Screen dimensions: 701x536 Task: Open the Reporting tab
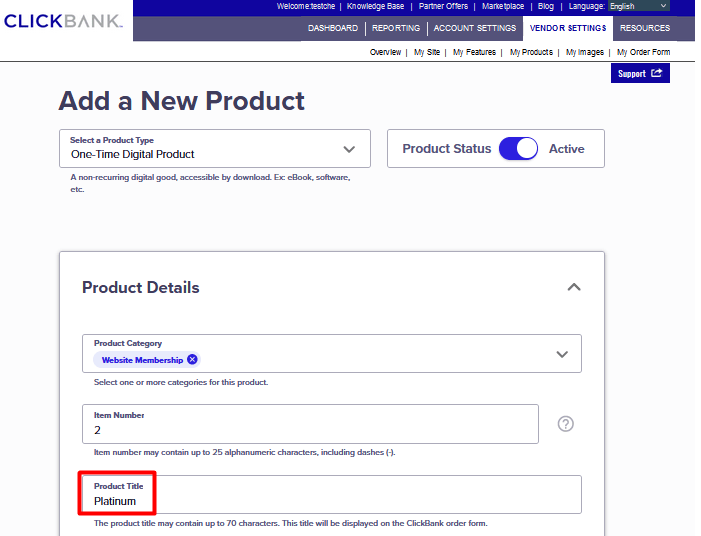396,28
